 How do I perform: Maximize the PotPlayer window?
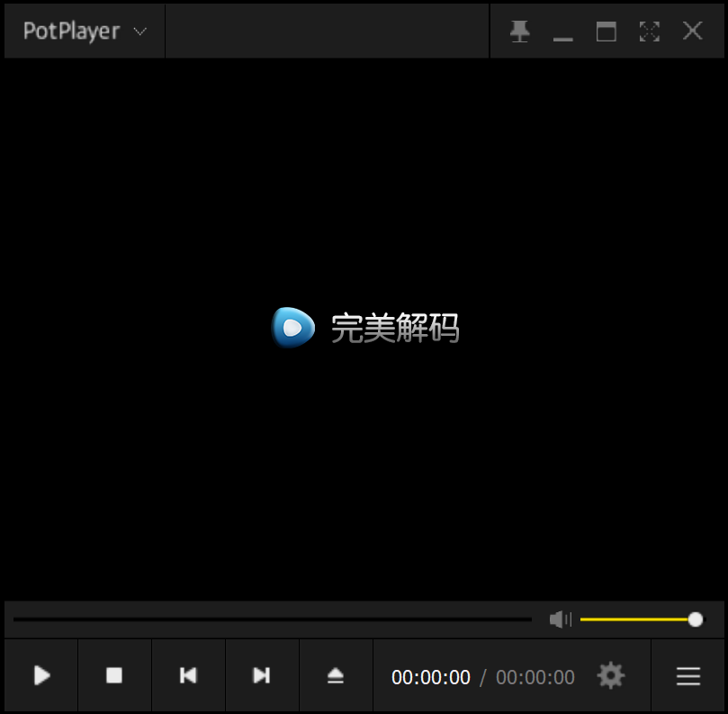click(606, 32)
